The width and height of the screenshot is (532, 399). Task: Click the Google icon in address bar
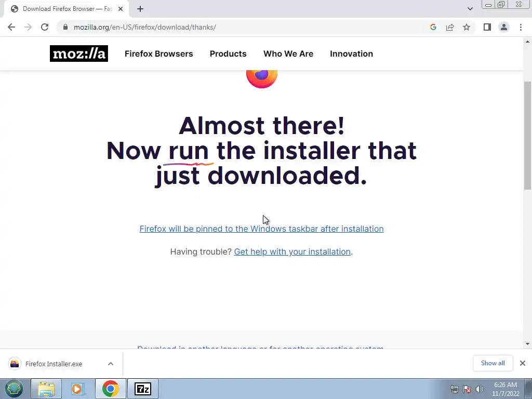433,27
